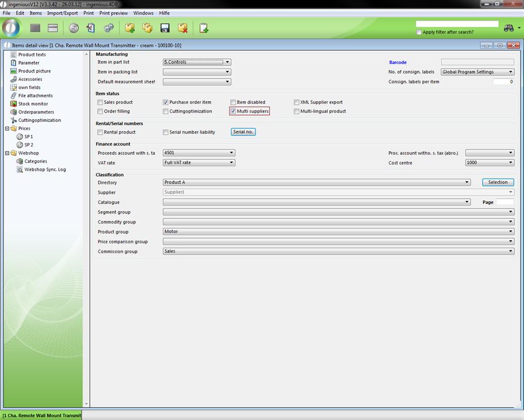Enable the Sales product checkbox
Image resolution: width=524 pixels, height=420 pixels.
pos(100,102)
